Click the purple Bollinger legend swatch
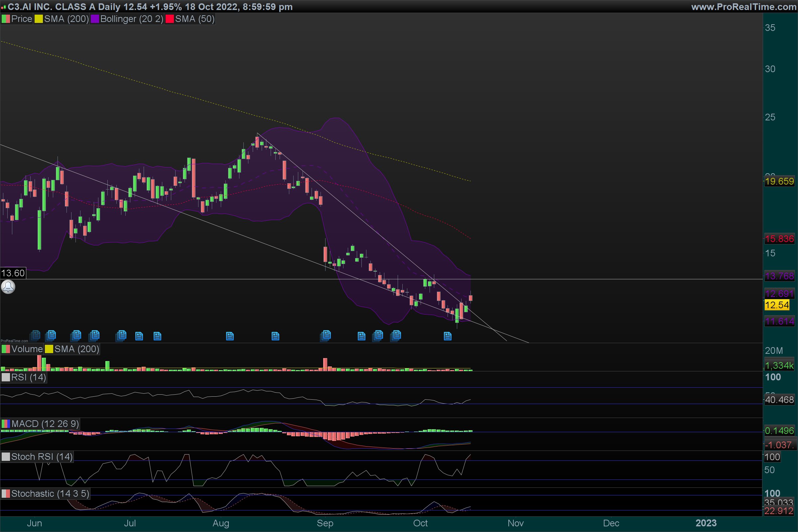Viewport: 798px width, 532px height. [x=95, y=19]
